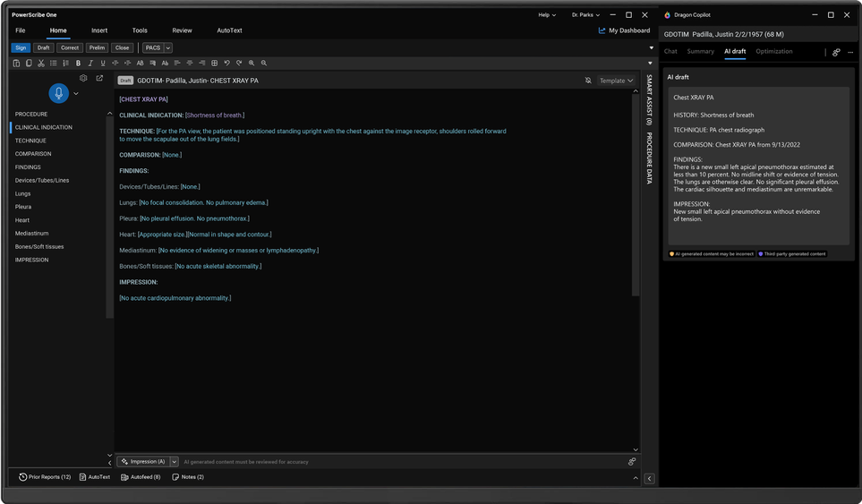Toggle the muted bell icon next to Template
The image size is (862, 504).
588,81
